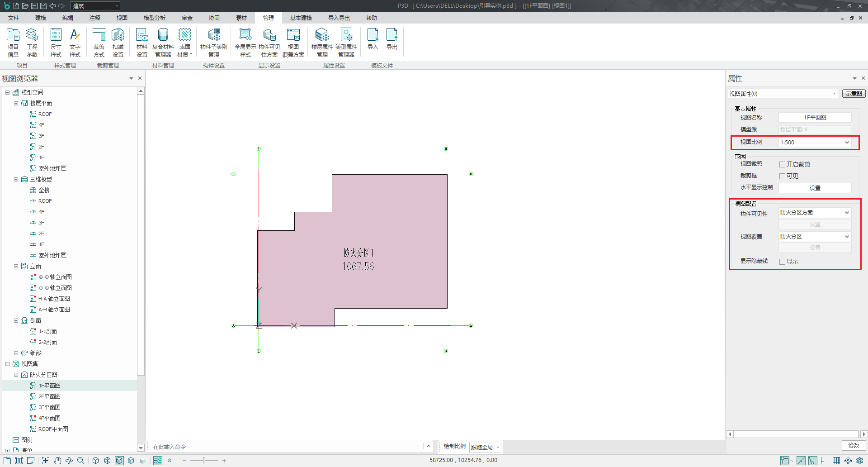The height and width of the screenshot is (467, 868).
Task: Open the 导入导出 ribbon tab
Action: 339,18
